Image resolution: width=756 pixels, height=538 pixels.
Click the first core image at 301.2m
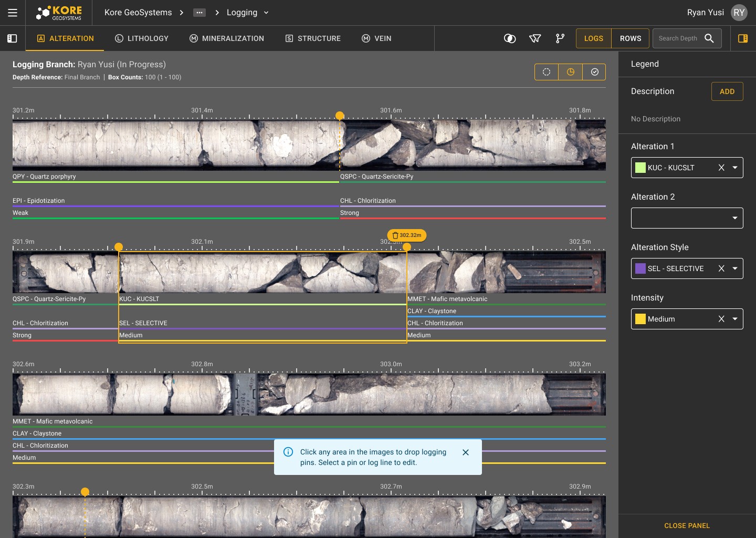(309, 145)
